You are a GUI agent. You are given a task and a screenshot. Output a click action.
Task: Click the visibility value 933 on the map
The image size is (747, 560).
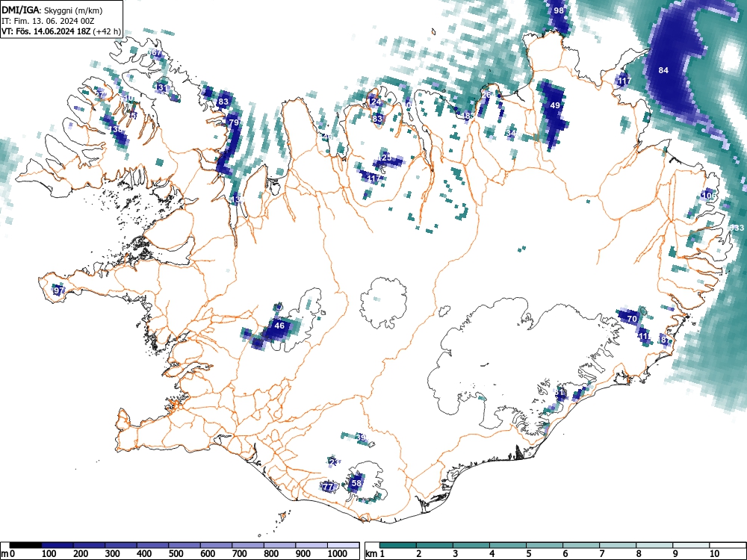coord(737,228)
